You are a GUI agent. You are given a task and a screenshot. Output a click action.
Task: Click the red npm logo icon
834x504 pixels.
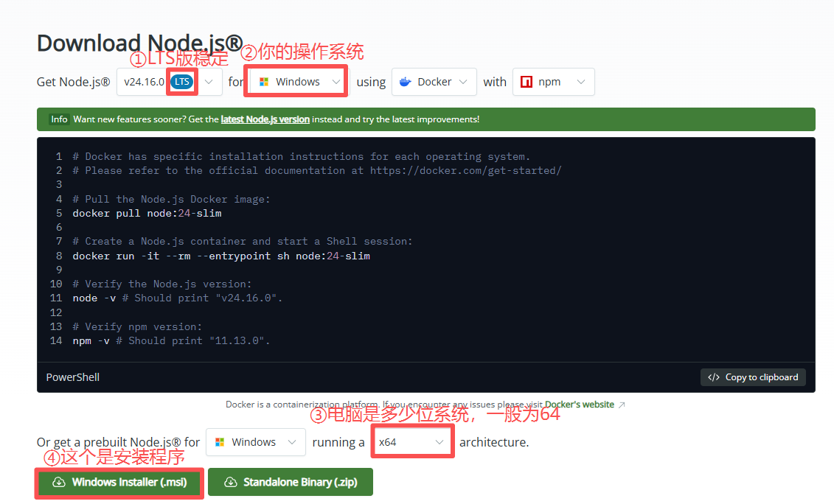pyautogui.click(x=526, y=82)
